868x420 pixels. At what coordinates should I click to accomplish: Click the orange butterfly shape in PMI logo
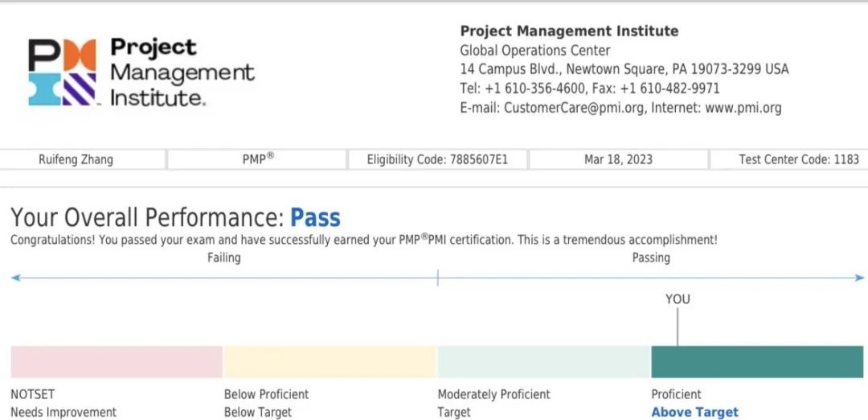pyautogui.click(x=80, y=55)
